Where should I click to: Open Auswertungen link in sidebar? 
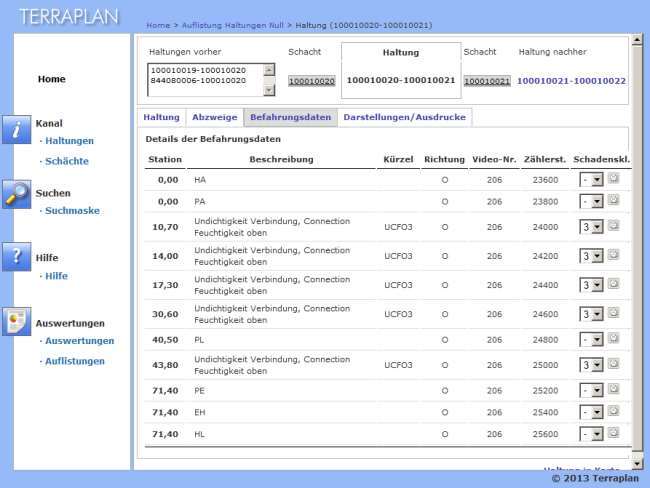79,341
